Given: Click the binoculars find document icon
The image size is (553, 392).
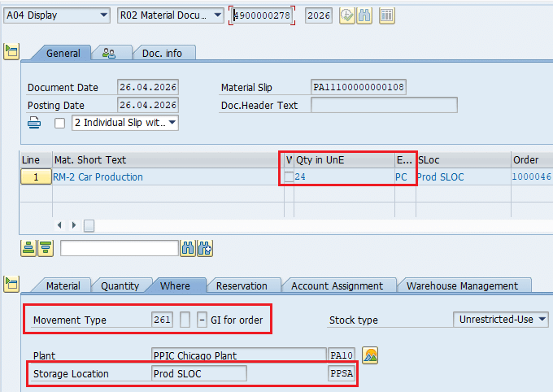Looking at the screenshot, I should coord(366,15).
